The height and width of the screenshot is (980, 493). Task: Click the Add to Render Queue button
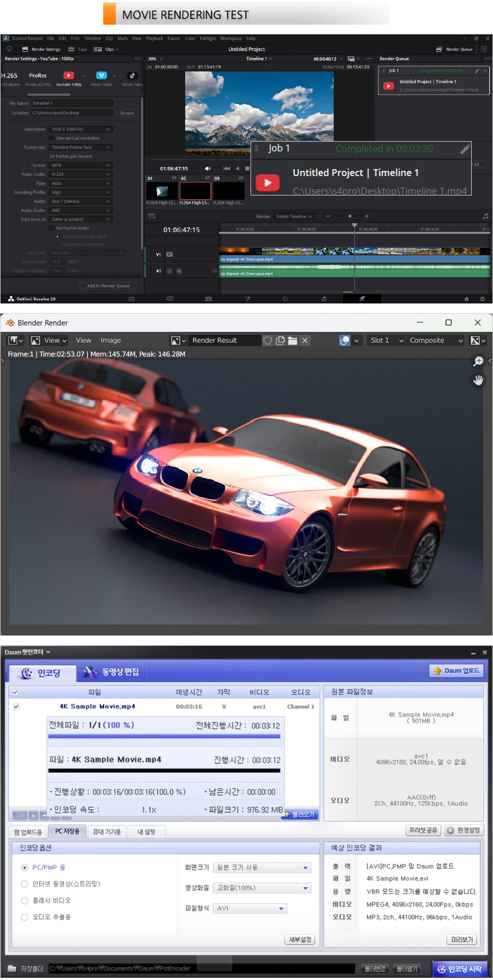point(108,286)
